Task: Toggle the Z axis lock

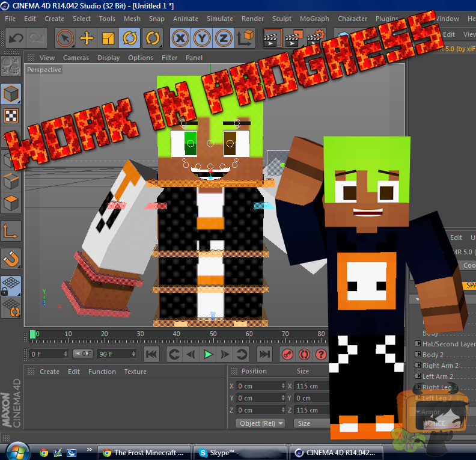Action: [224, 38]
